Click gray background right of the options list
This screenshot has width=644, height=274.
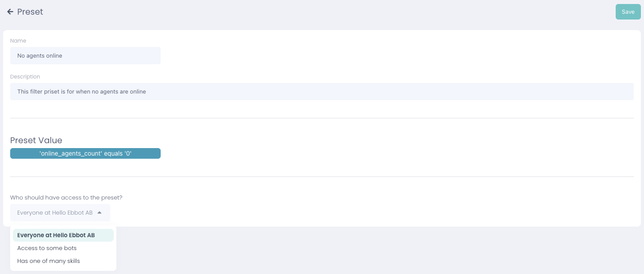pos(354,251)
